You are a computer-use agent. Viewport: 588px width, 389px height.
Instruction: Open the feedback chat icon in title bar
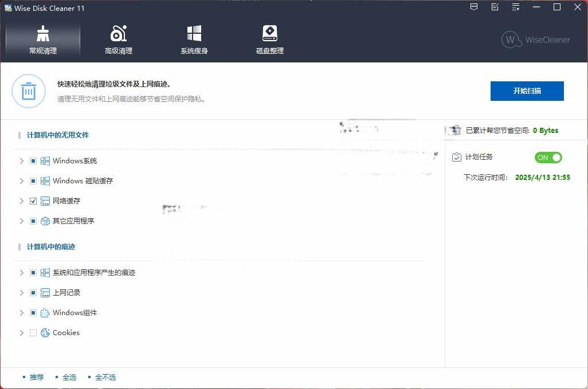tap(474, 7)
